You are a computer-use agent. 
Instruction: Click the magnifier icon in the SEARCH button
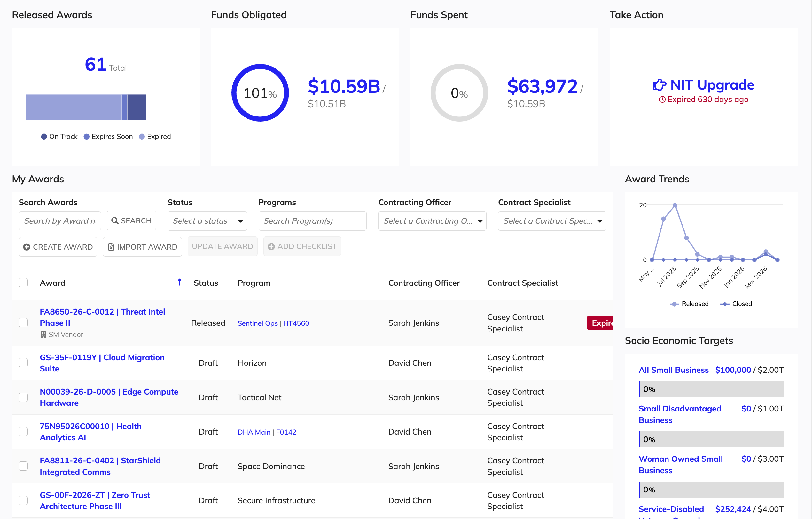[115, 221]
